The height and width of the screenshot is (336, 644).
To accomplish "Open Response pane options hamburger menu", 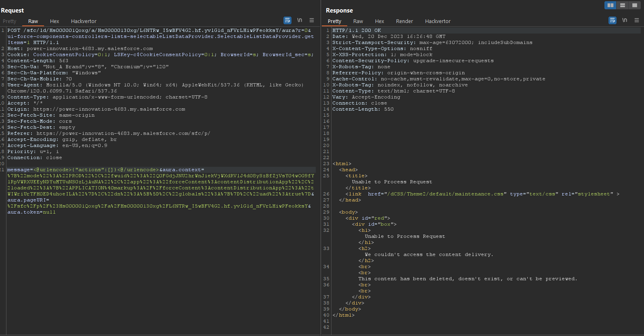I will point(637,20).
